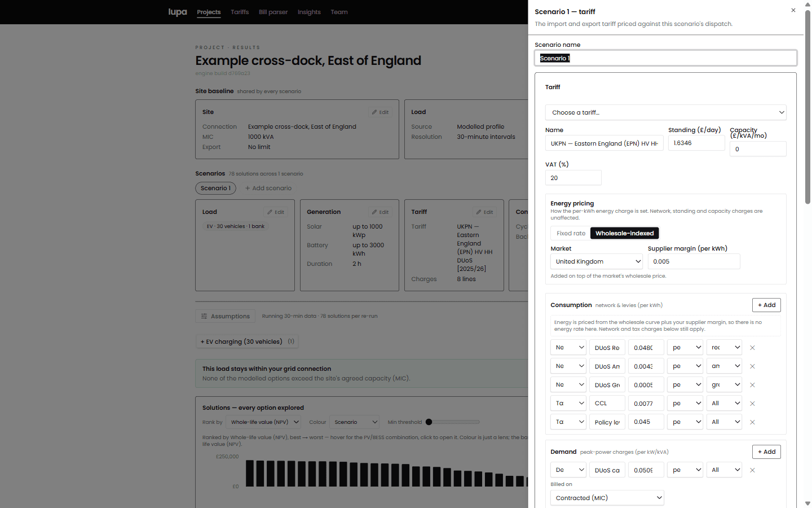Viewport: 812px width, 508px height.
Task: Delete the CCL charge row
Action: click(x=752, y=404)
